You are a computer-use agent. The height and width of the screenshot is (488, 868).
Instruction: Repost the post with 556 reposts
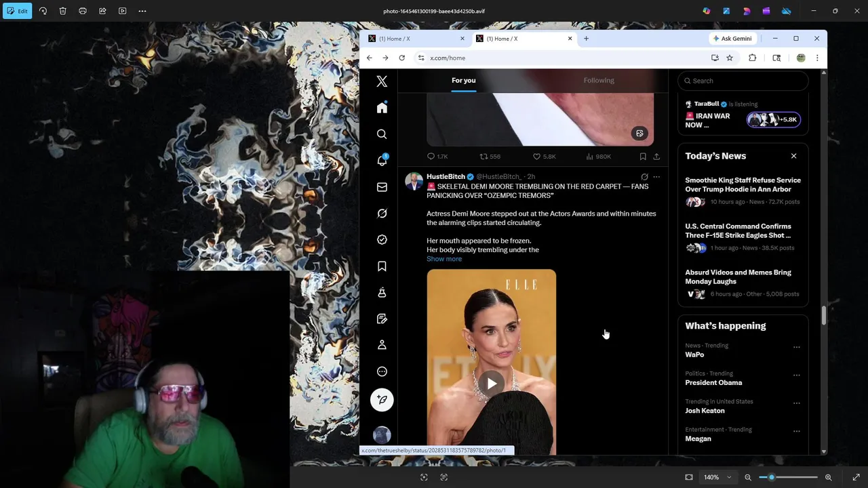click(x=490, y=157)
